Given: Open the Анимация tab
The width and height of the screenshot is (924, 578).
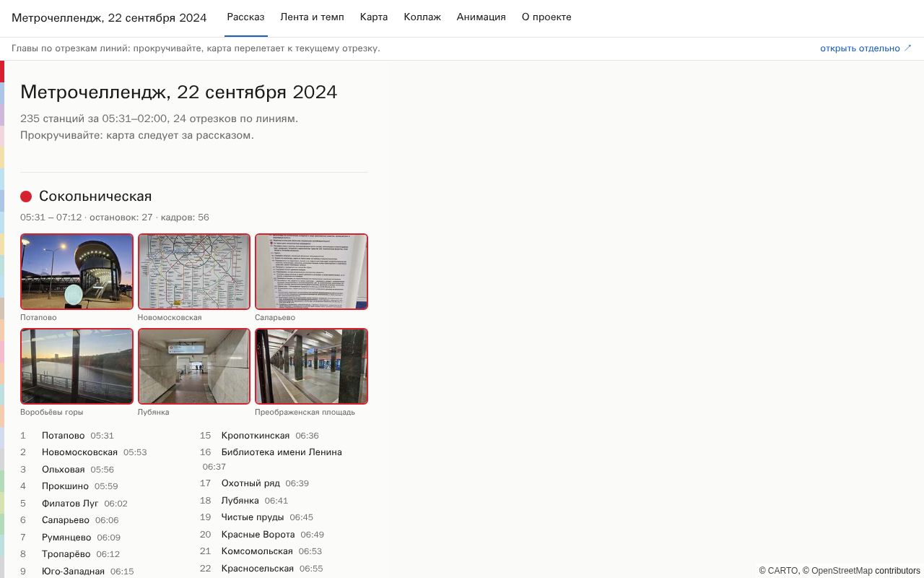Looking at the screenshot, I should point(481,17).
